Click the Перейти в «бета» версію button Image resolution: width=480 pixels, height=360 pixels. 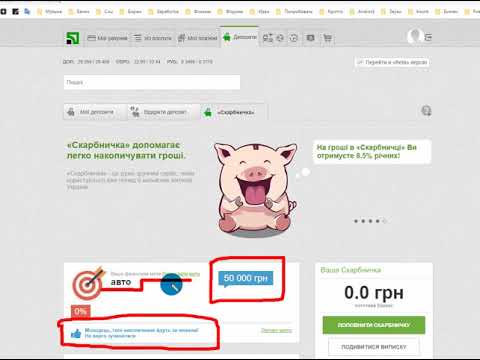point(392,62)
